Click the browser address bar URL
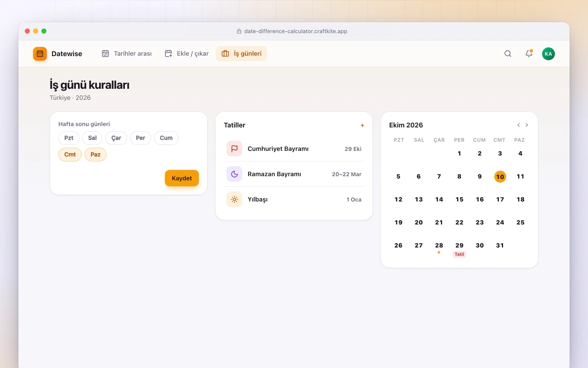Viewport: 588px width, 368px height. 296,31
